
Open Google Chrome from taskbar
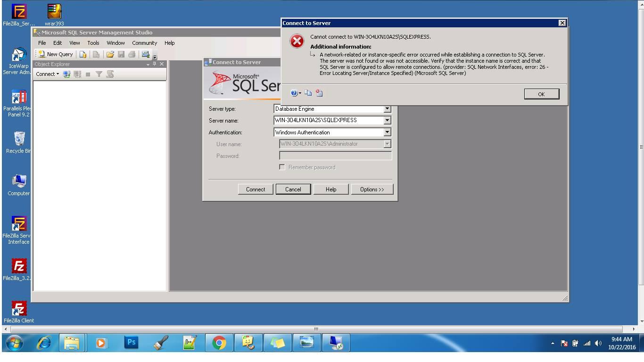point(219,343)
